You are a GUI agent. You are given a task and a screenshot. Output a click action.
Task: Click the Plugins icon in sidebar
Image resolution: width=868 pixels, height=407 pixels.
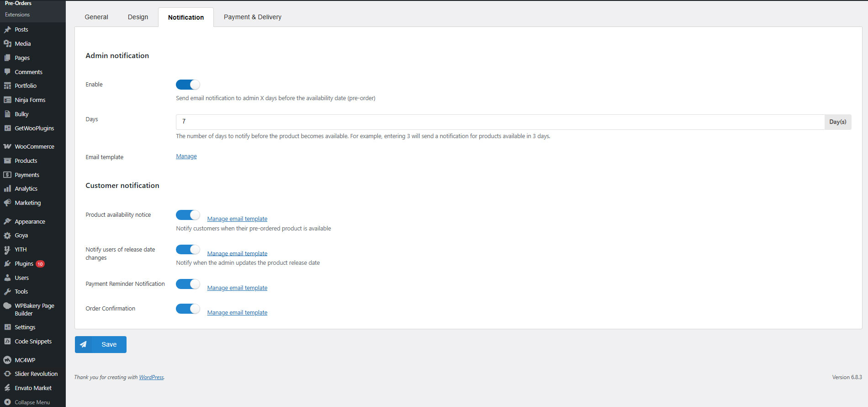point(7,264)
